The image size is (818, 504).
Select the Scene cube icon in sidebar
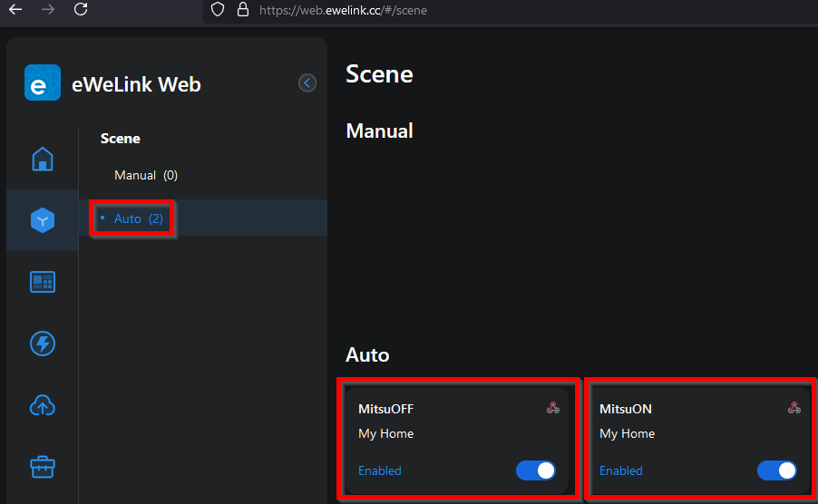(x=43, y=220)
